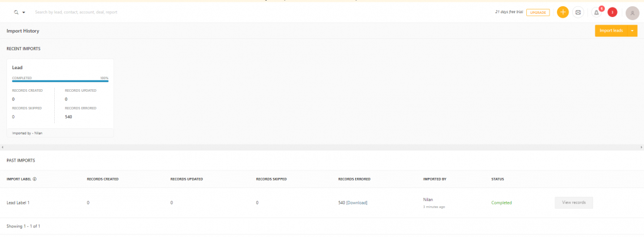Image resolution: width=644 pixels, height=237 pixels.
Task: Click the red circle with number 3
Action: [613, 13]
